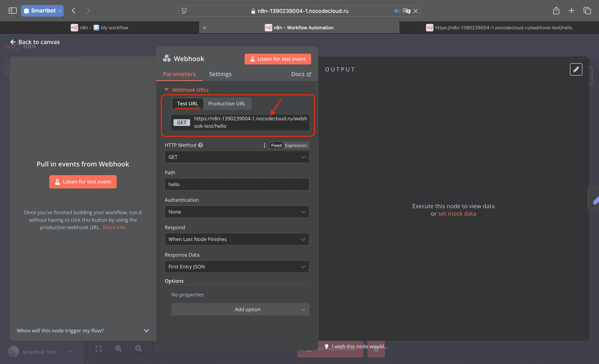Click the Smartbot Test user name
The width and height of the screenshot is (599, 364).
click(x=39, y=352)
